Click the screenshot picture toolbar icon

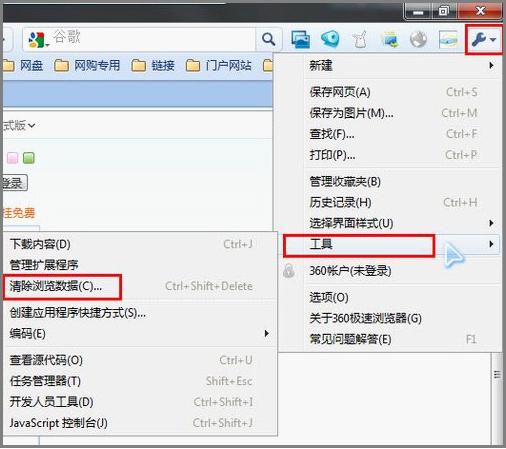click(300, 39)
